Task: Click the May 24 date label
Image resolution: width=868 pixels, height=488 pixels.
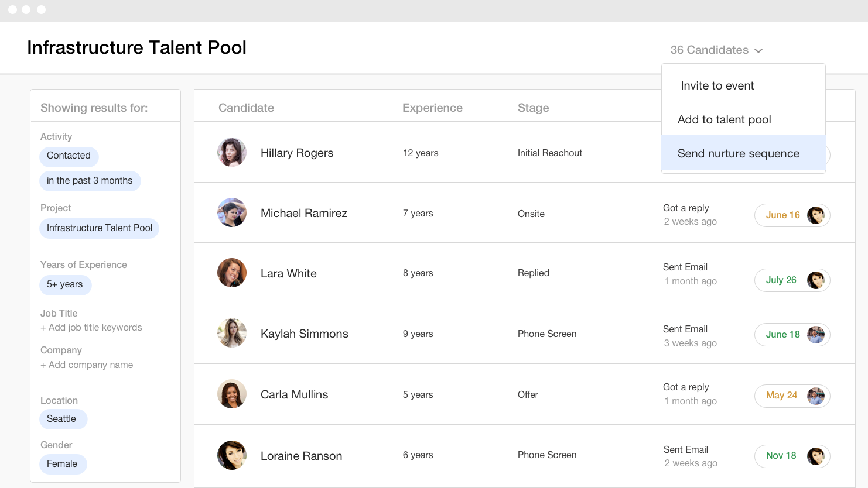Action: [781, 395]
